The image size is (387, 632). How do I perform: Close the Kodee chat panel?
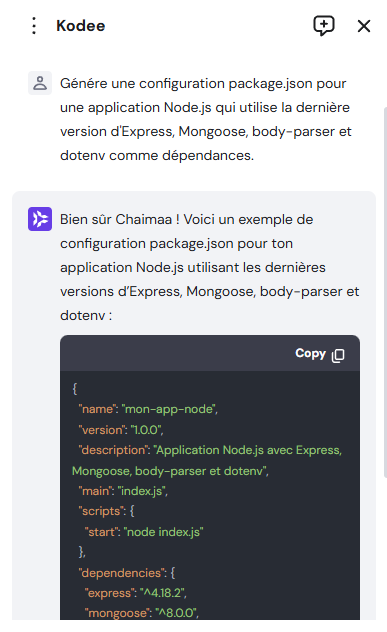click(364, 26)
